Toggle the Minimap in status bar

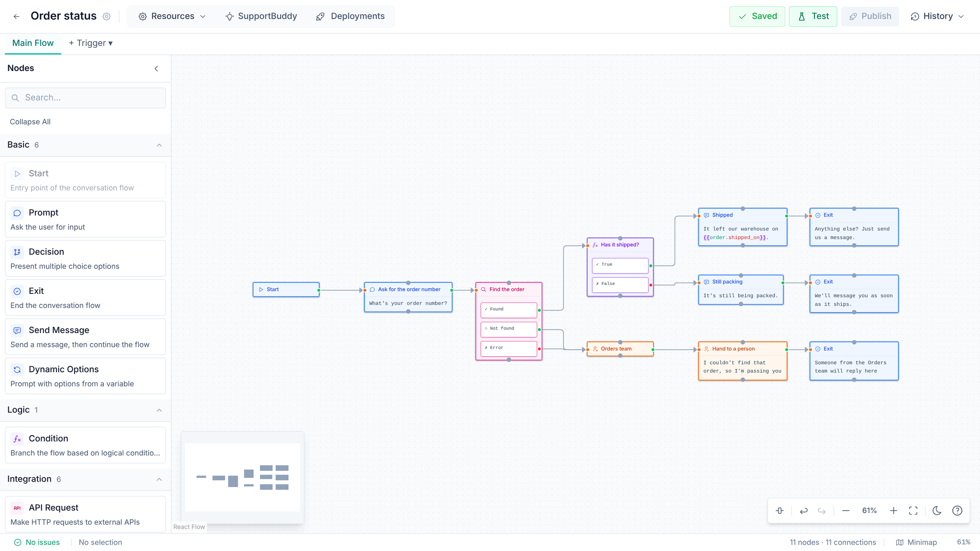916,542
